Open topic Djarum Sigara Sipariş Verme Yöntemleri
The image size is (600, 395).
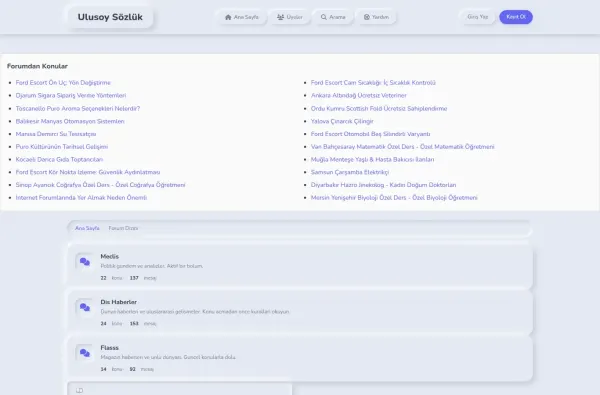71,95
